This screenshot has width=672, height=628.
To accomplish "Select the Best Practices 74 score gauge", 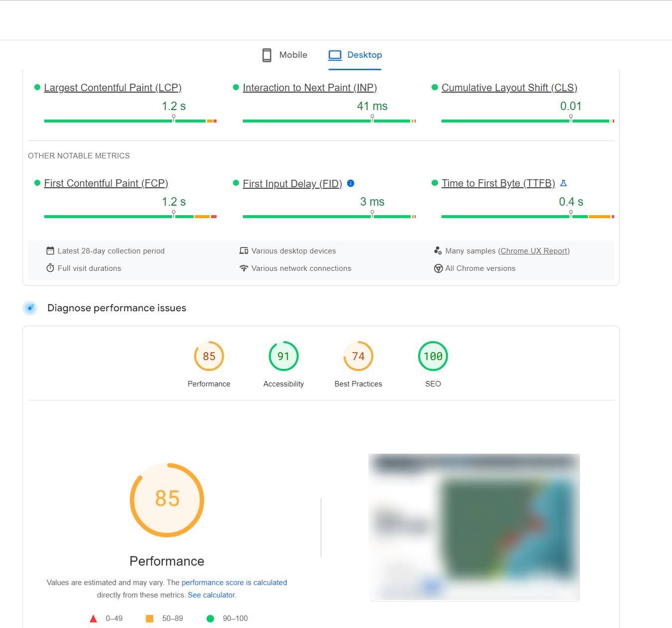I will [x=358, y=356].
